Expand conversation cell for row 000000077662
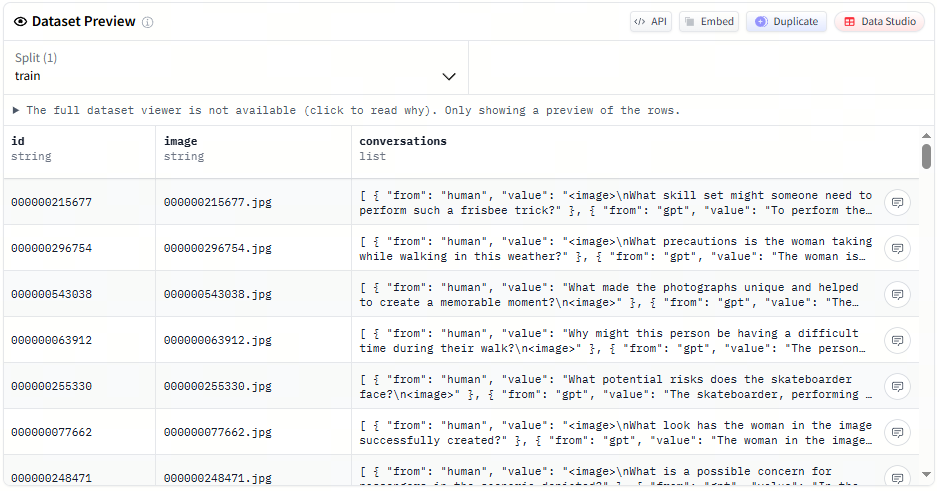This screenshot has height=491, width=937. [x=898, y=432]
